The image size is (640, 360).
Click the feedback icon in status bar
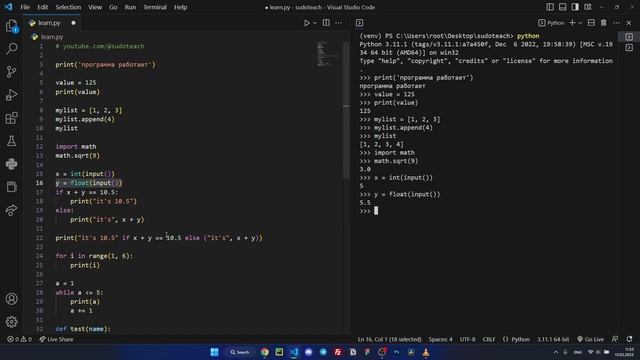[x=615, y=339]
